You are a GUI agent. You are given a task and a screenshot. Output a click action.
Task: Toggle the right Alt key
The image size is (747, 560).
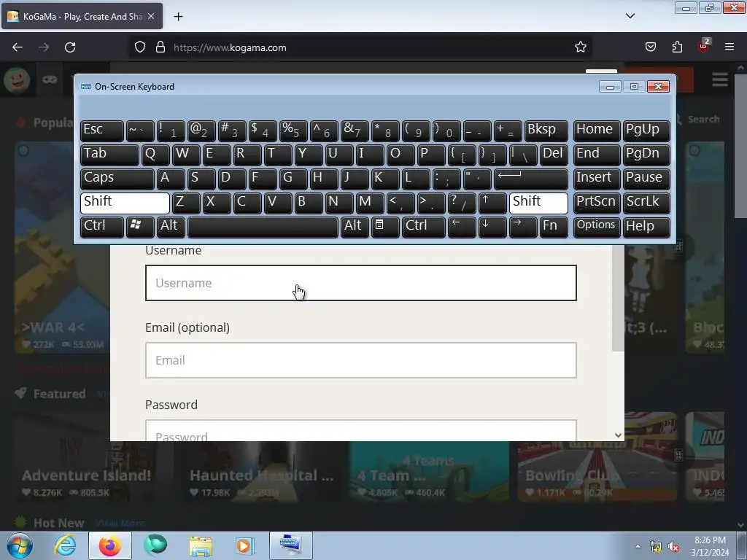pyautogui.click(x=355, y=226)
